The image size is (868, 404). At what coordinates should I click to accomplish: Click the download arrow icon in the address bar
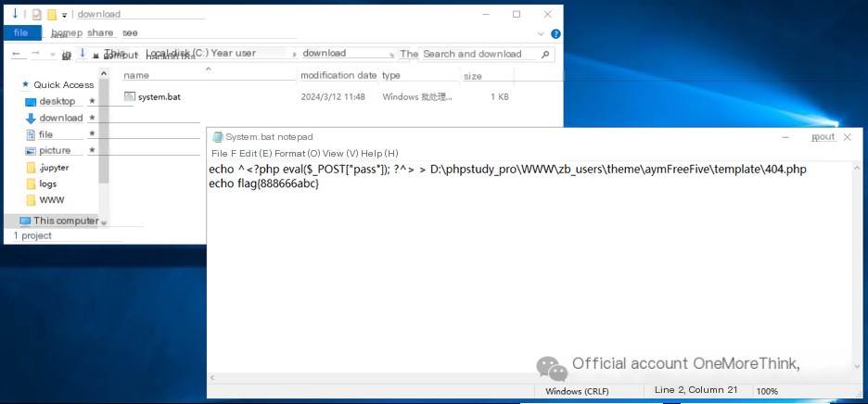pyautogui.click(x=83, y=53)
